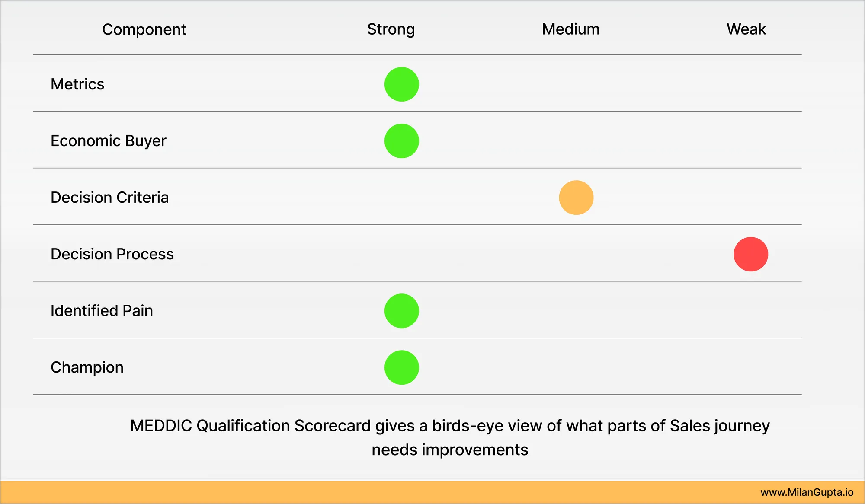The height and width of the screenshot is (504, 865).
Task: Select the orange Medium dot for Decision Criteria
Action: [576, 198]
